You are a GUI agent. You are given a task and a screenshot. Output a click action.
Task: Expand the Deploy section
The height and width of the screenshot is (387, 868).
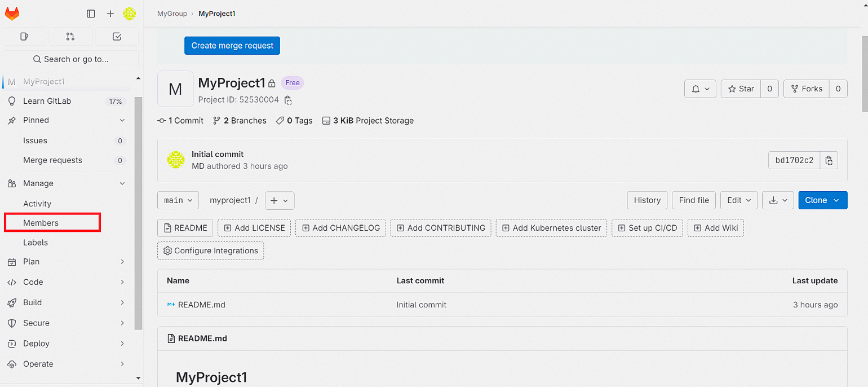[67, 344]
